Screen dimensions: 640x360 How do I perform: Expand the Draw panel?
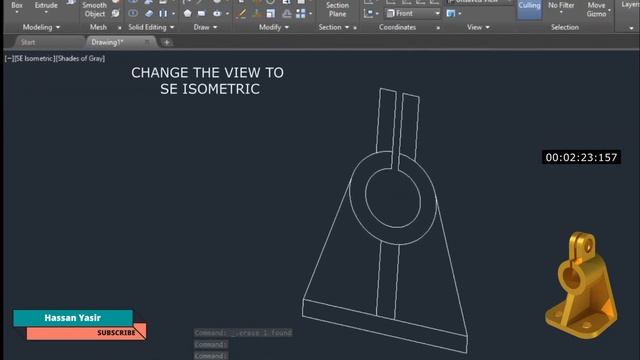pos(205,27)
